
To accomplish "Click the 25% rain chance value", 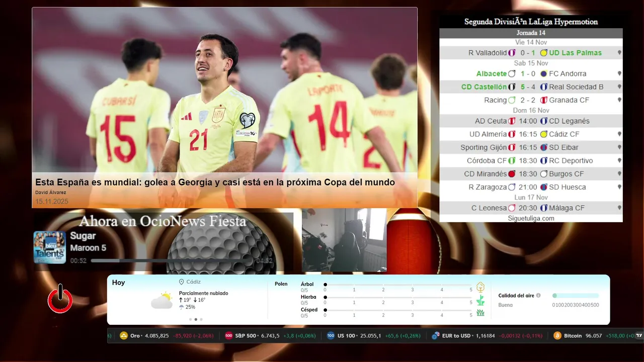I will pyautogui.click(x=190, y=307).
